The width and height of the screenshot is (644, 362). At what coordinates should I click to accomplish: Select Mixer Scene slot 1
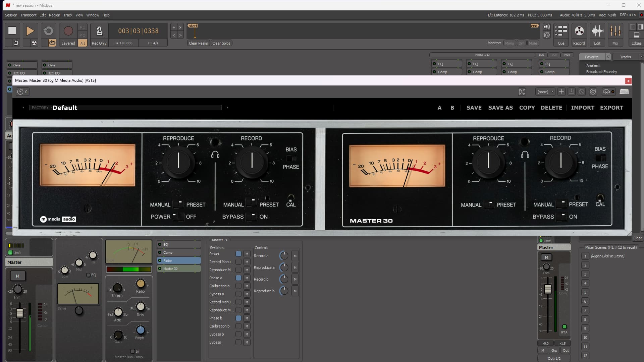pyautogui.click(x=585, y=256)
